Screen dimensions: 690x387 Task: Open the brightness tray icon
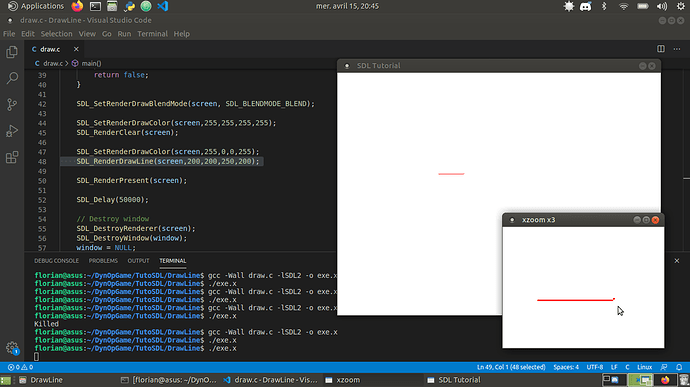(569, 6)
